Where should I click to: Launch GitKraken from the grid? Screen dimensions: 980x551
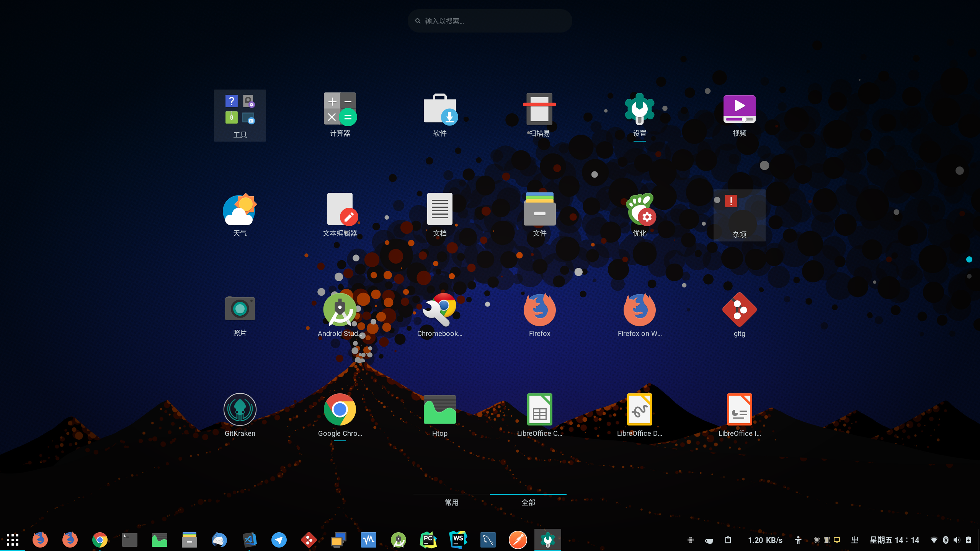(x=240, y=415)
